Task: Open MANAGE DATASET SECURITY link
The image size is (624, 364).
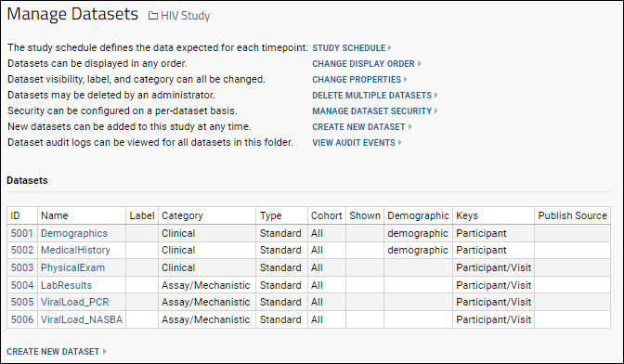Action: (x=371, y=111)
